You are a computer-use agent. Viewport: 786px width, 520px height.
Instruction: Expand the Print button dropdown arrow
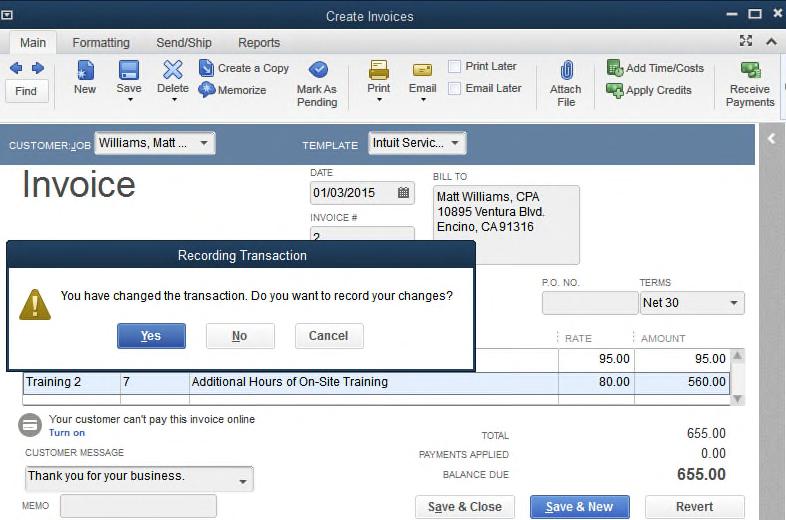point(379,100)
